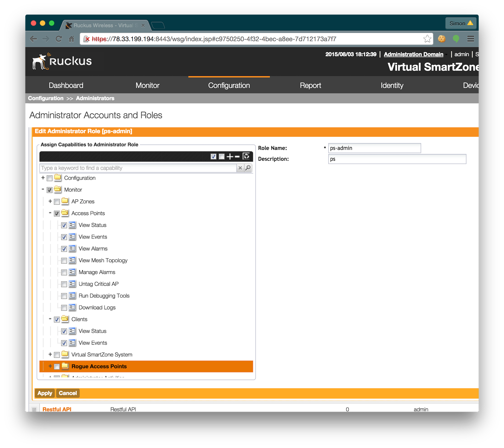
Task: Click the expand-all plus icon in tree toolbar
Action: pyautogui.click(x=230, y=157)
